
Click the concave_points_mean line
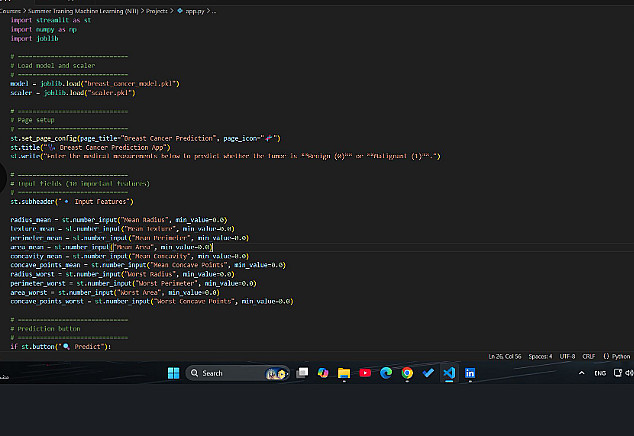point(148,265)
